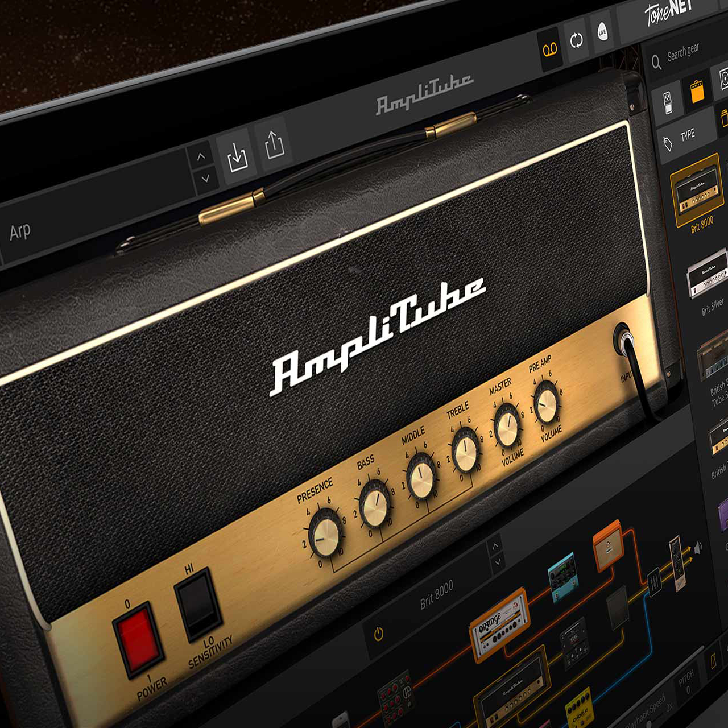The image size is (728, 728).
Task: Click the PITCH value box
Action: pos(686,683)
